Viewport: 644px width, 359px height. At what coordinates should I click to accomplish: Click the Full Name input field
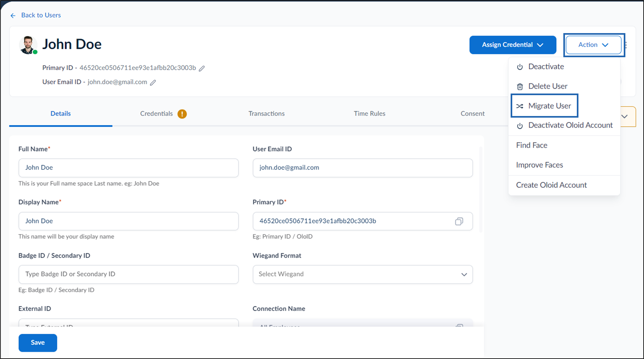point(129,168)
